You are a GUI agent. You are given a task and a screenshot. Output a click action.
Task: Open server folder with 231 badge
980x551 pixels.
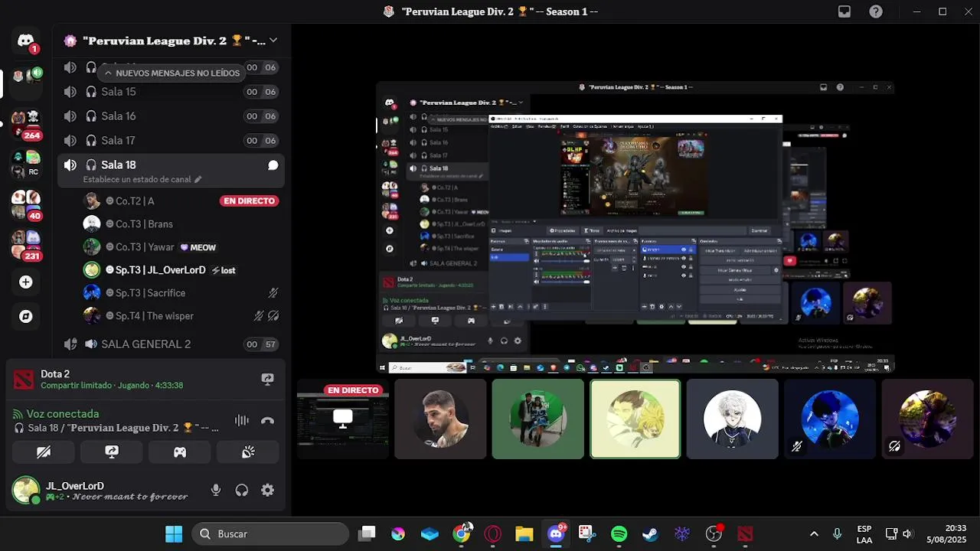click(25, 245)
